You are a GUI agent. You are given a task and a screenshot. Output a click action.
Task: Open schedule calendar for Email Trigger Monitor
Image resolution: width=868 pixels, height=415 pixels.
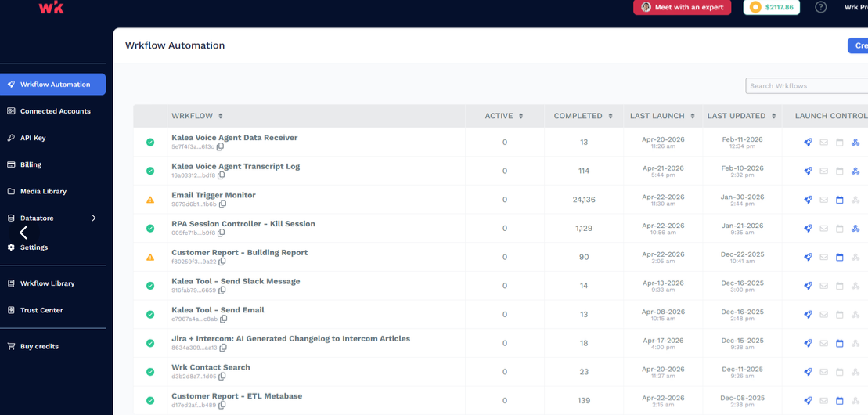(x=839, y=200)
